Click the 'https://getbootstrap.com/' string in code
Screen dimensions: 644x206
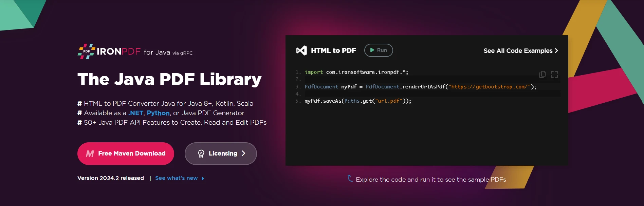click(x=490, y=87)
